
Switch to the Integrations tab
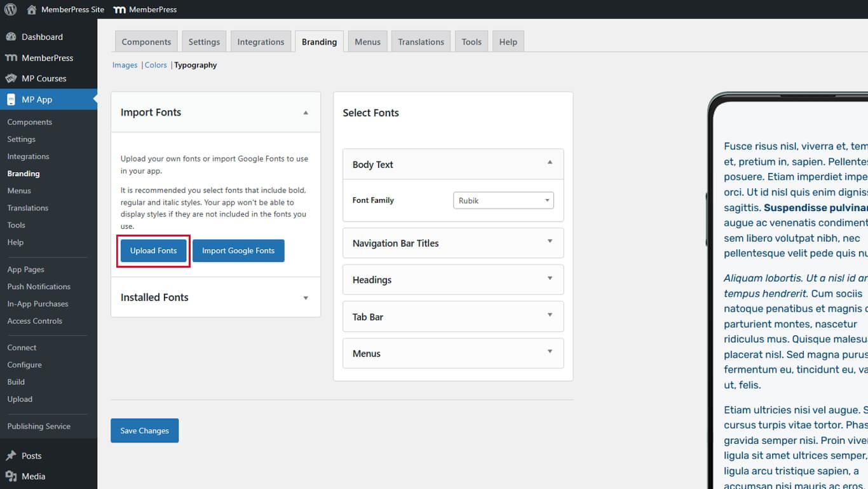coord(261,42)
